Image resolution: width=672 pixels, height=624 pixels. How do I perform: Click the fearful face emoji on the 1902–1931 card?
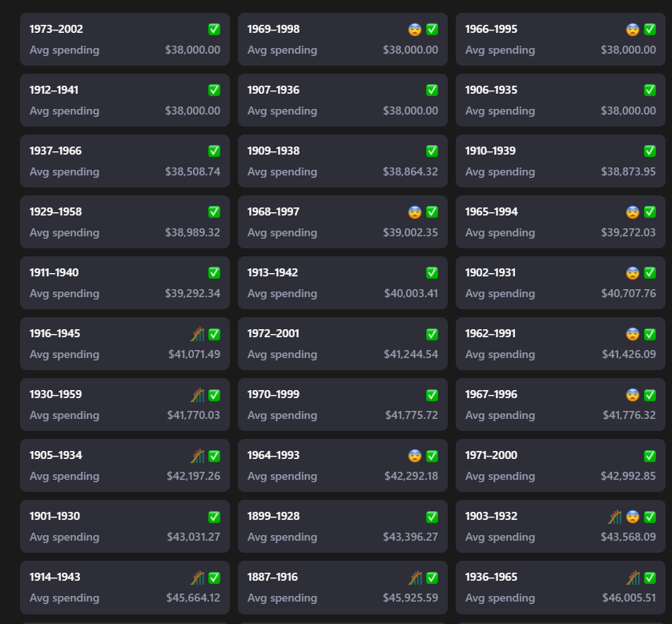[x=633, y=273]
